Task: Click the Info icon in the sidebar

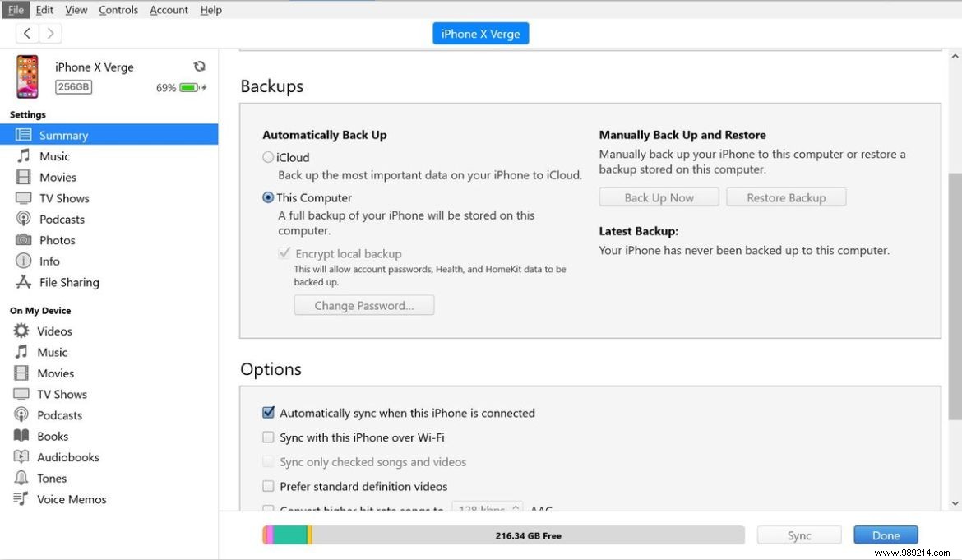Action: (x=22, y=261)
